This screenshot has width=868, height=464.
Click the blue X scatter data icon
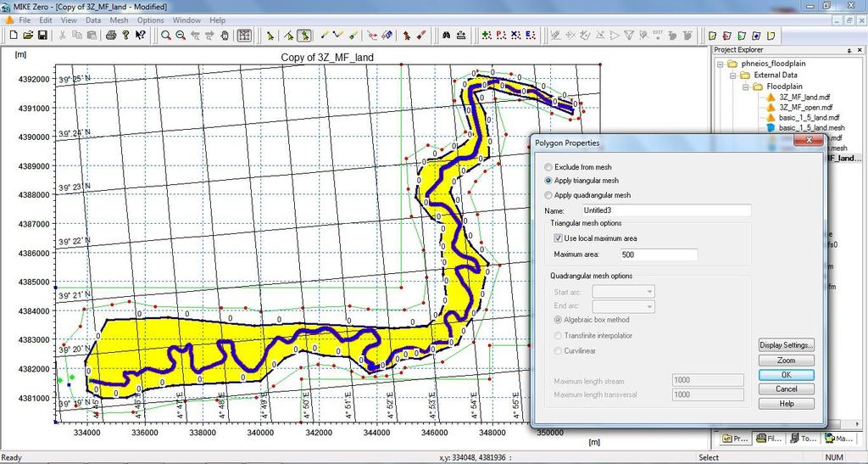516,36
